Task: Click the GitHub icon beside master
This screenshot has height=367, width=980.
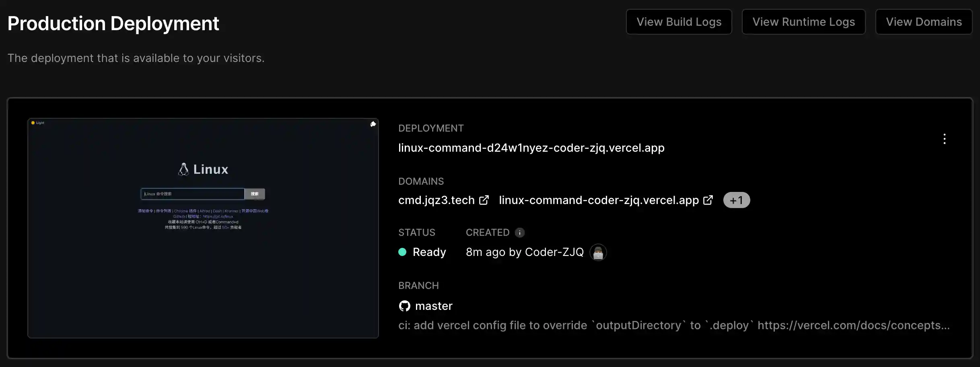Action: pos(404,306)
